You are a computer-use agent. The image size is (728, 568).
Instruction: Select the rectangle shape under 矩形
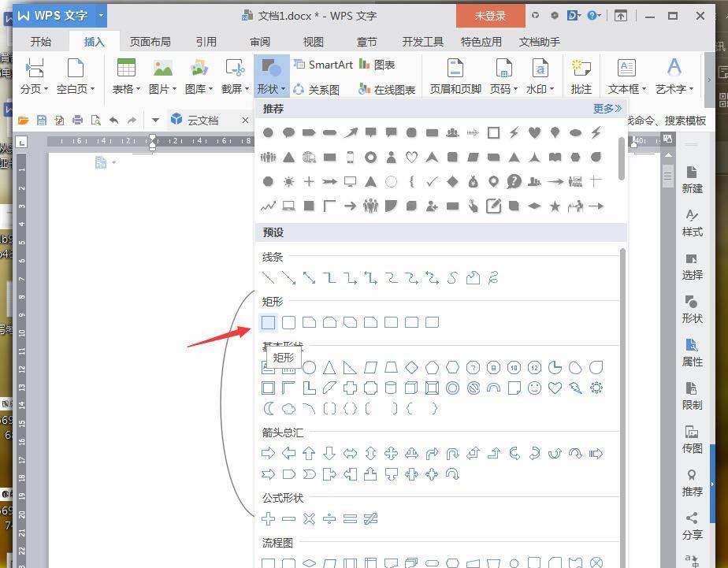coord(269,322)
